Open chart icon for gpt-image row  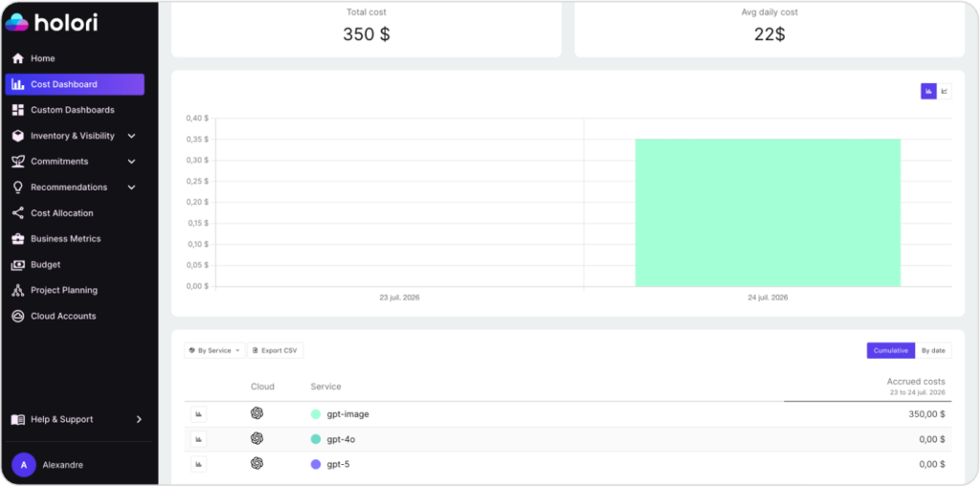[199, 414]
